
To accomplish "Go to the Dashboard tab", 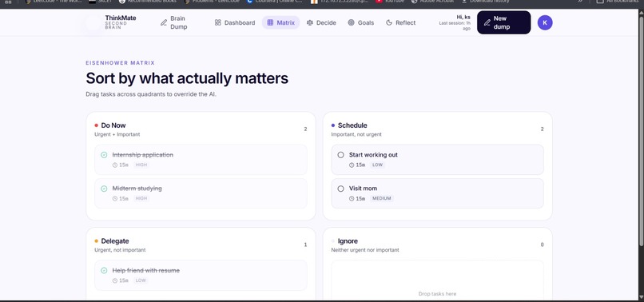I will coord(235,22).
